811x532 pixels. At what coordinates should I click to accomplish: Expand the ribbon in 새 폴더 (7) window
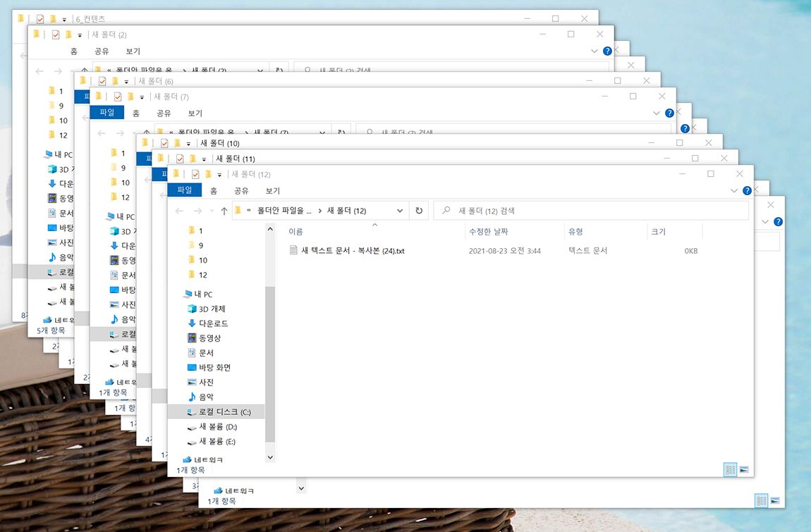point(657,113)
